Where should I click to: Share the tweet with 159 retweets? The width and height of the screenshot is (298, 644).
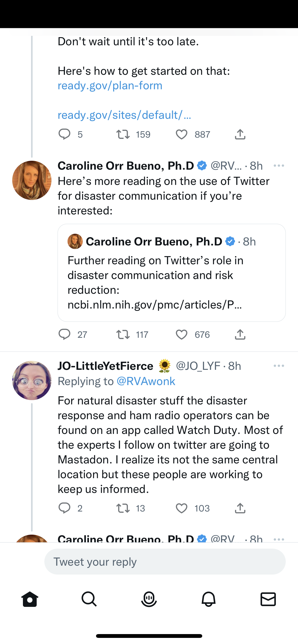(x=240, y=135)
